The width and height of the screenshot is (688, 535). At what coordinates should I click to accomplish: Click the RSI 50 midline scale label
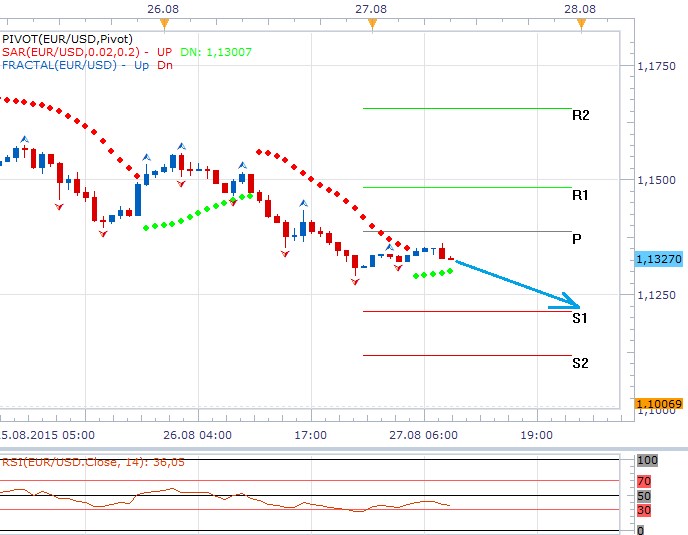(645, 496)
